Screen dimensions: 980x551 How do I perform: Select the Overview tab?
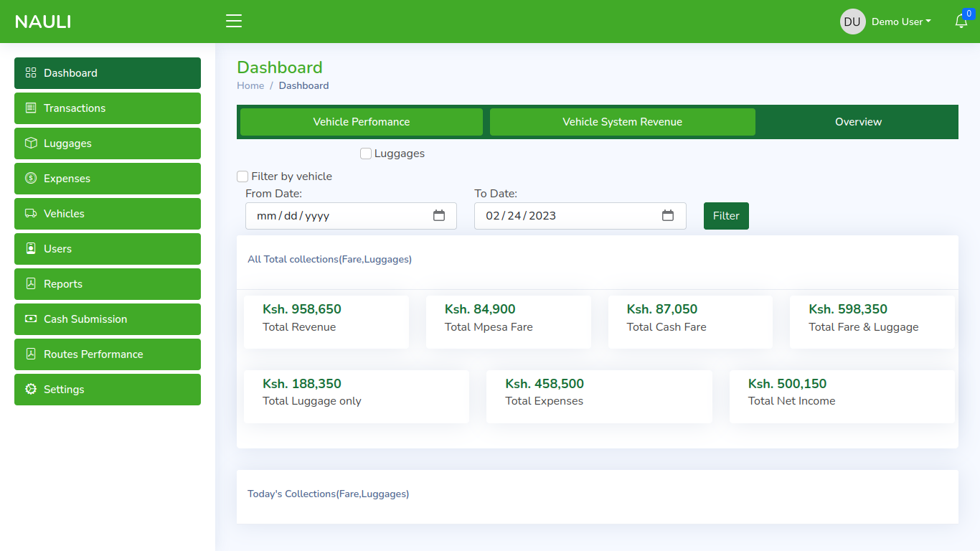[858, 122]
